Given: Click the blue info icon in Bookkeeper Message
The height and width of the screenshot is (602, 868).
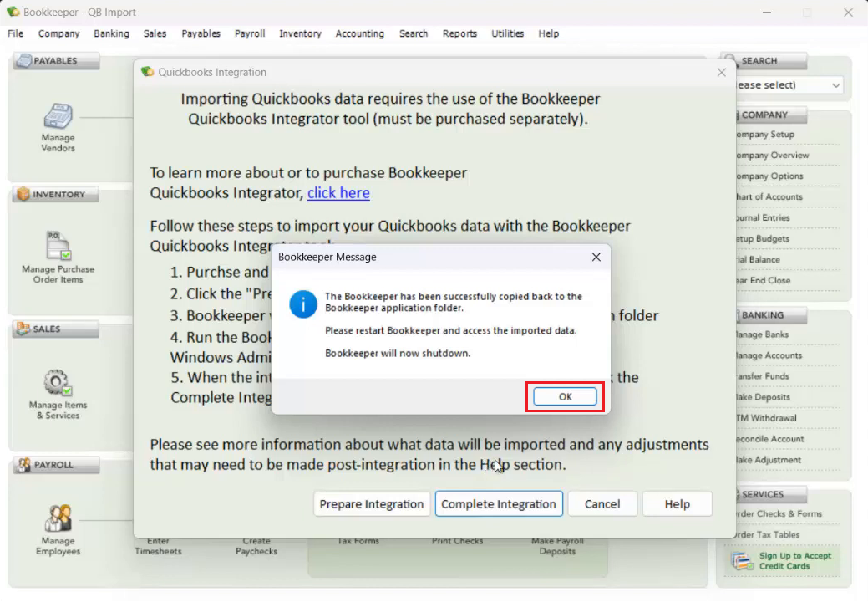Looking at the screenshot, I should click(303, 304).
